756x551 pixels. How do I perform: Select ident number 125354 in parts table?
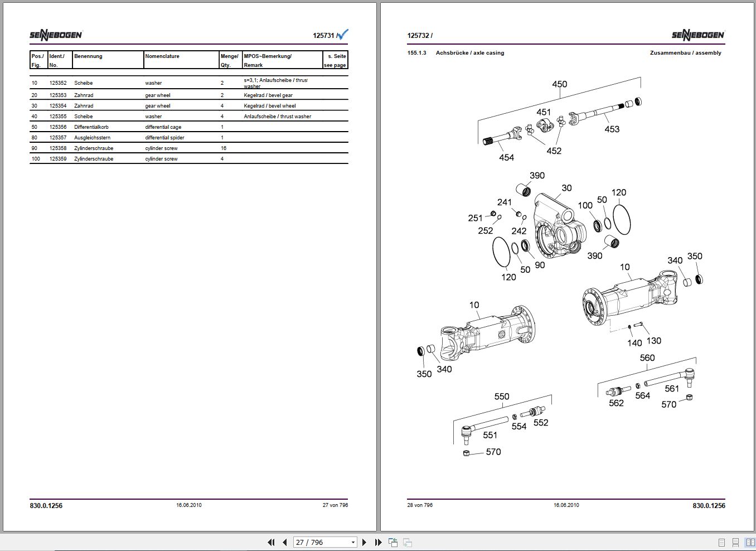click(x=58, y=106)
